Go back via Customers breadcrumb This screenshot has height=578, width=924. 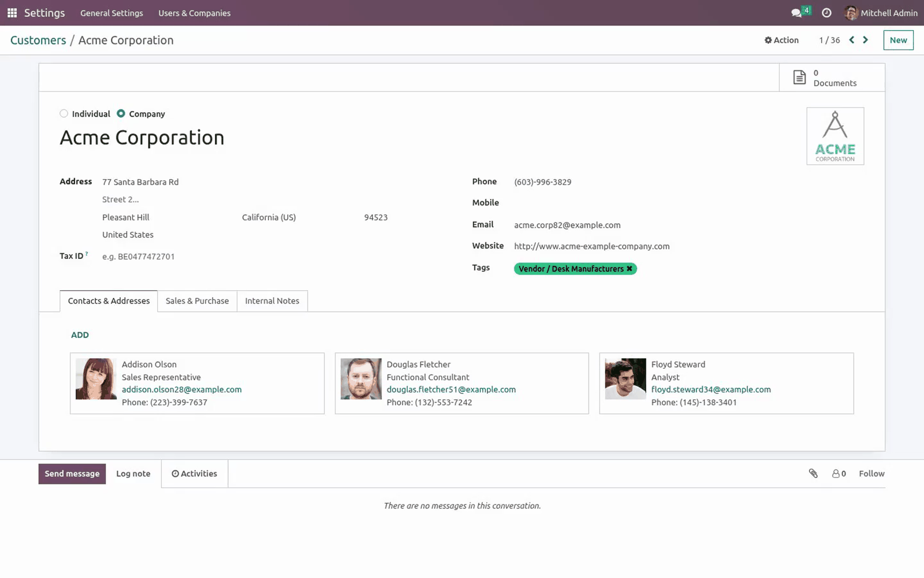(x=38, y=40)
